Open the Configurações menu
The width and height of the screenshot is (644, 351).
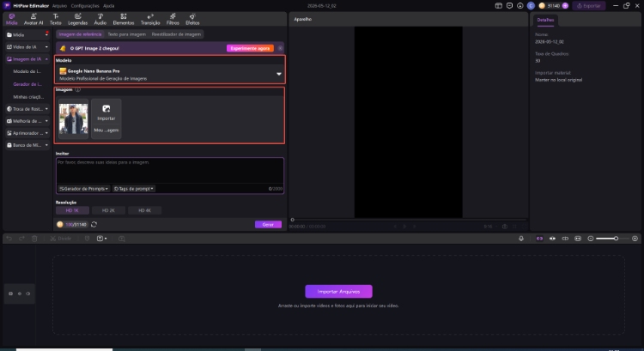(x=85, y=6)
